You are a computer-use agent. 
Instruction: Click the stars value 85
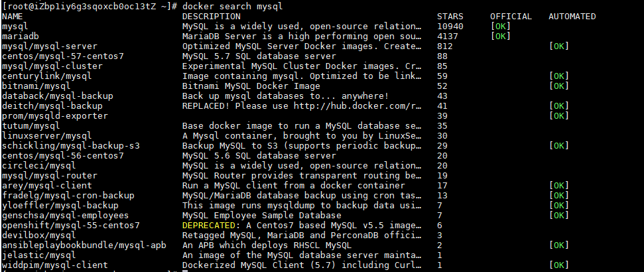pyautogui.click(x=442, y=66)
